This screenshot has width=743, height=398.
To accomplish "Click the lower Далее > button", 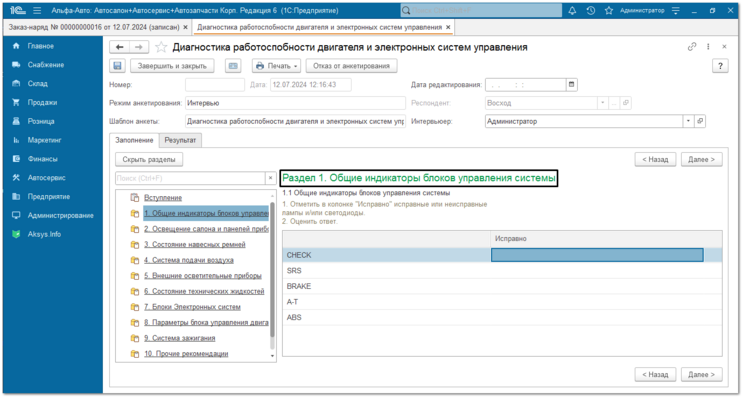I will point(701,374).
